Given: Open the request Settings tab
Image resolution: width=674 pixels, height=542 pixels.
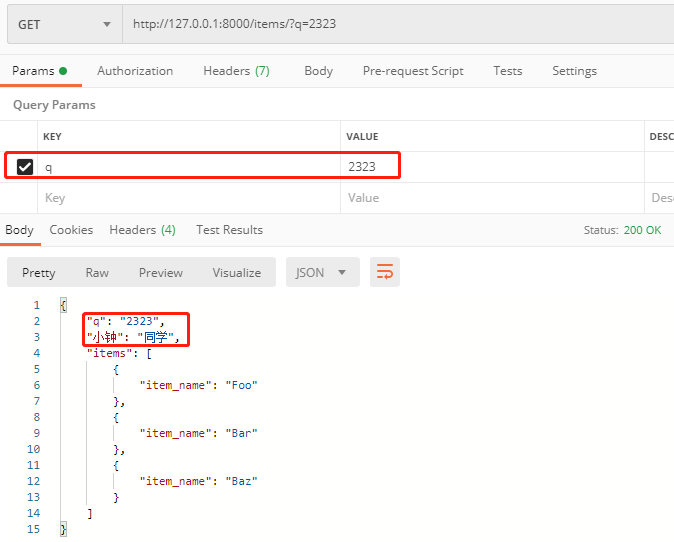Looking at the screenshot, I should [x=574, y=71].
